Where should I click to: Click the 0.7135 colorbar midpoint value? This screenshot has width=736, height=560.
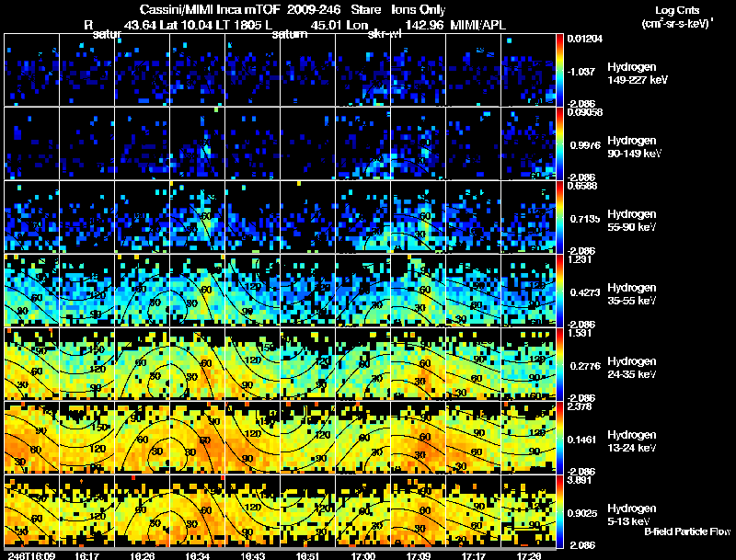click(x=585, y=219)
